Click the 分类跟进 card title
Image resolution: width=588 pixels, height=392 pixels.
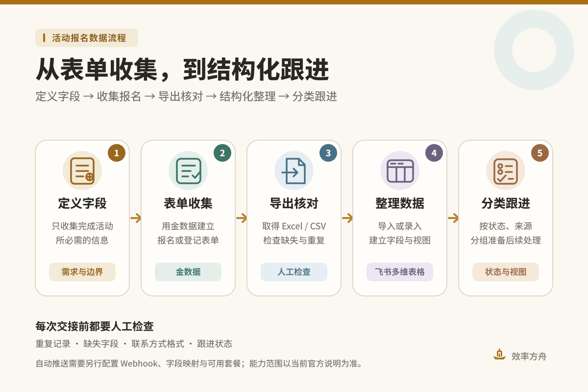506,203
